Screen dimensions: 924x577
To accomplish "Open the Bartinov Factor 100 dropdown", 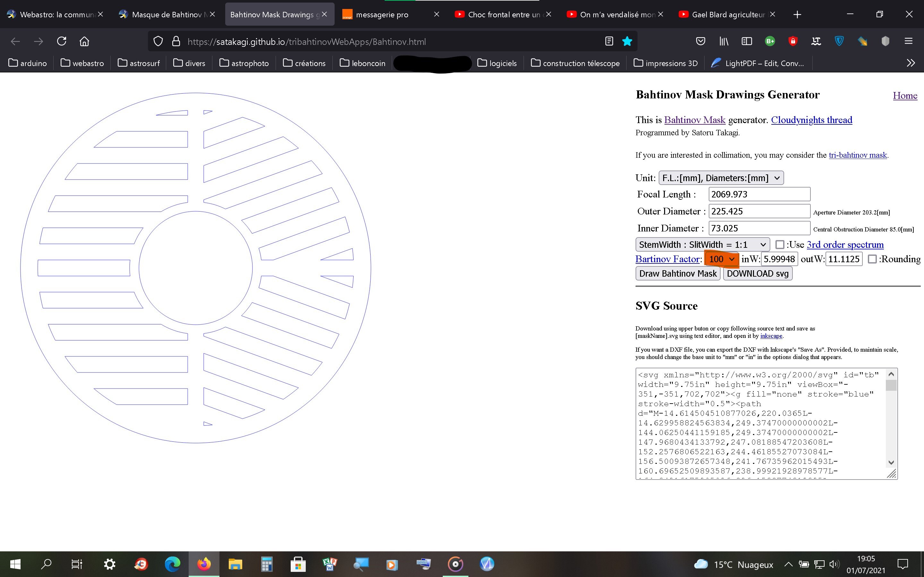I will [x=721, y=259].
